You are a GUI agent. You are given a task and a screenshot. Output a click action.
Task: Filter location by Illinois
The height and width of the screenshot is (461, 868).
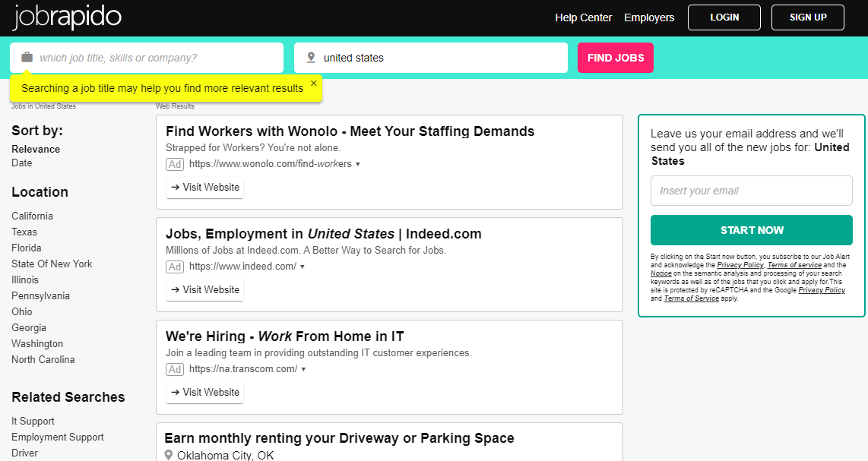[25, 280]
